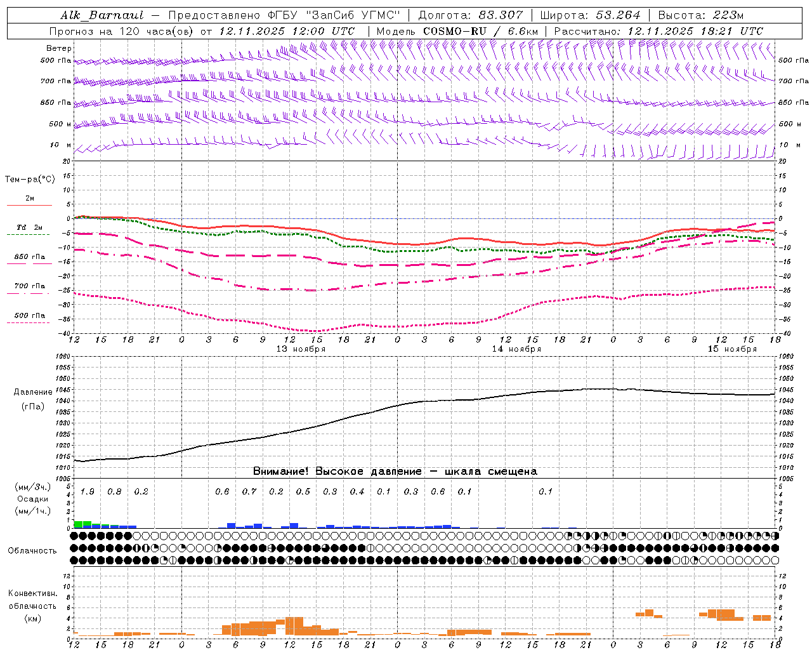Click the Облачность panel label
Image resolution: width=812 pixels, height=650 pixels.
click(32, 551)
